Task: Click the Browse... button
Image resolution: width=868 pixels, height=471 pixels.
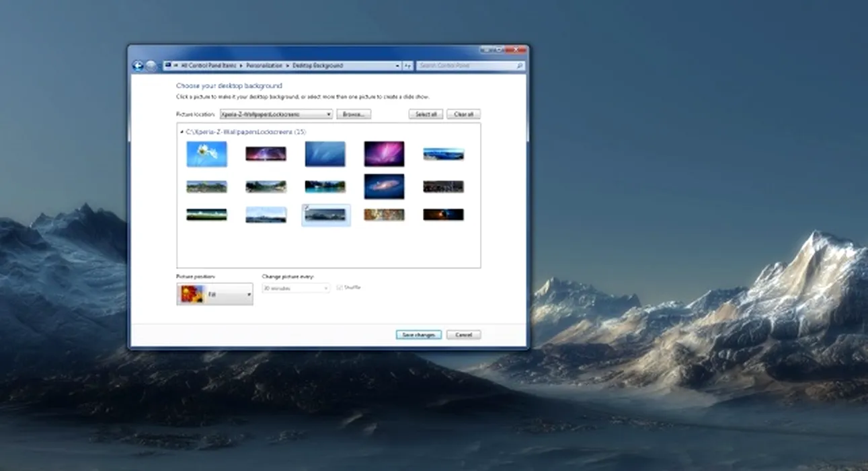Action: [354, 114]
